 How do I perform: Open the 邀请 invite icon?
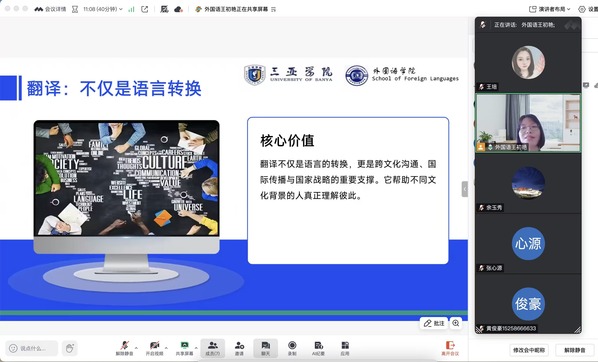(x=239, y=348)
